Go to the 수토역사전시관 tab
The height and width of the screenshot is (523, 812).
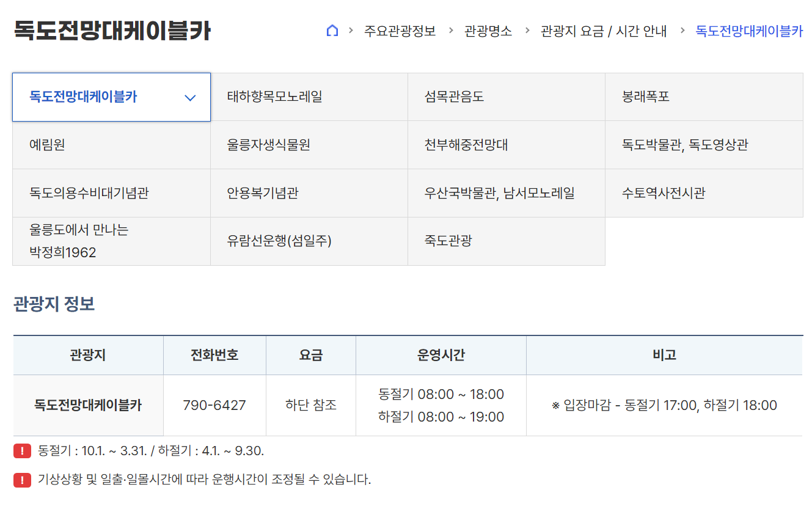[704, 194]
